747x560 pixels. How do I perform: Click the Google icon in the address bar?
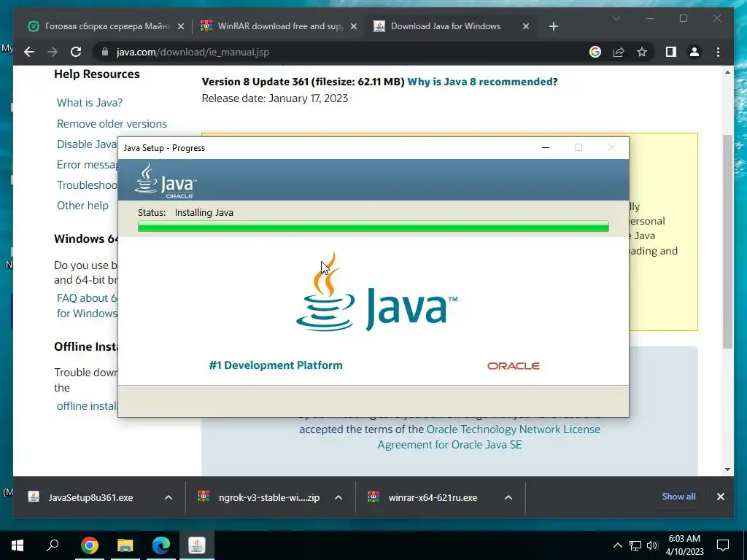pyautogui.click(x=595, y=52)
